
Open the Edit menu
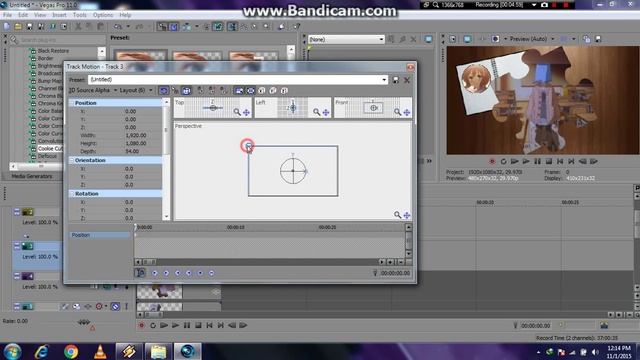coord(23,15)
